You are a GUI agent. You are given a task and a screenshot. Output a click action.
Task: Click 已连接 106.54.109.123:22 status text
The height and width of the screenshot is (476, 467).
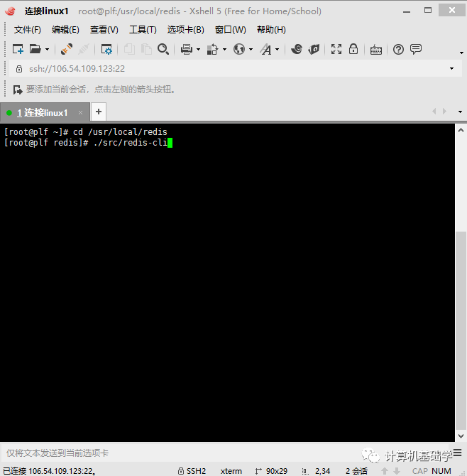(x=50, y=471)
